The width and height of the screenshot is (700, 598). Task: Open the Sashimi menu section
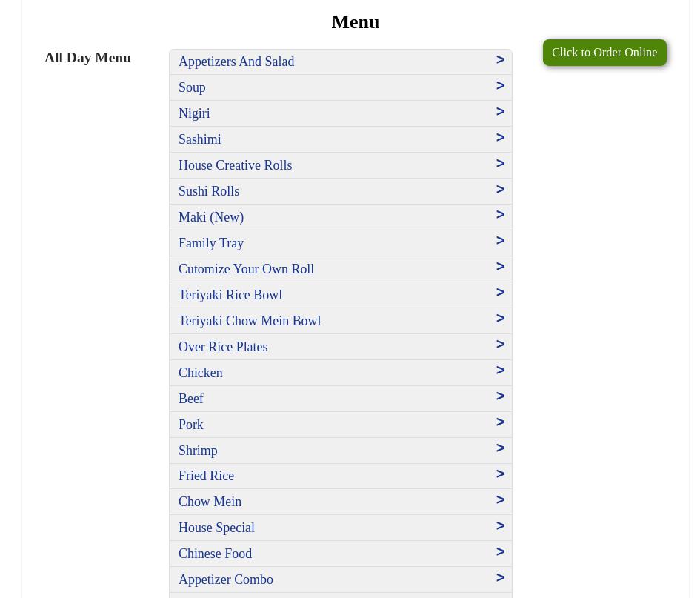click(200, 139)
